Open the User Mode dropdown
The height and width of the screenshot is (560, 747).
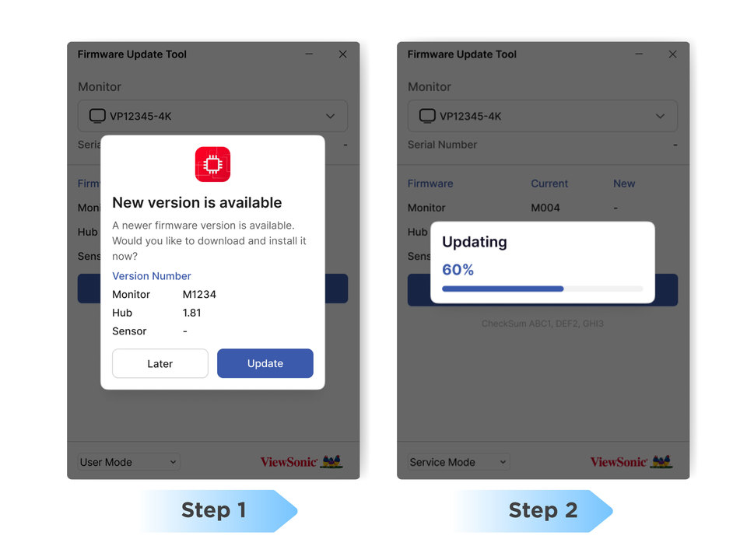pyautogui.click(x=128, y=462)
